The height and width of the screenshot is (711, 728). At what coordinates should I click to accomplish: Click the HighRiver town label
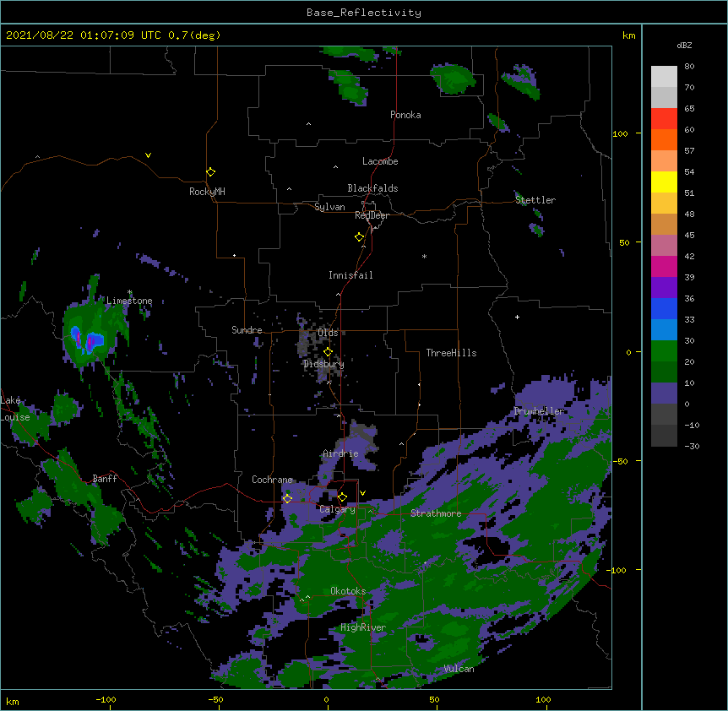[363, 627]
